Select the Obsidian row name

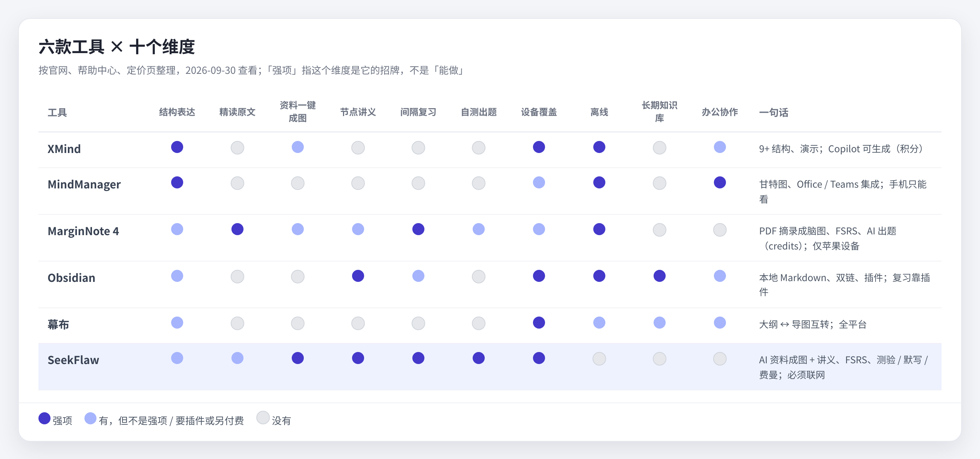tap(71, 278)
